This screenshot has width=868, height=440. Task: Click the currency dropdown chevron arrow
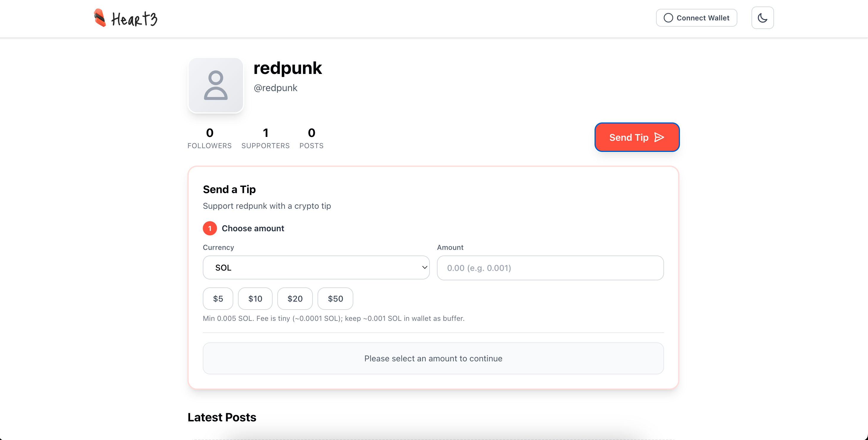point(425,268)
